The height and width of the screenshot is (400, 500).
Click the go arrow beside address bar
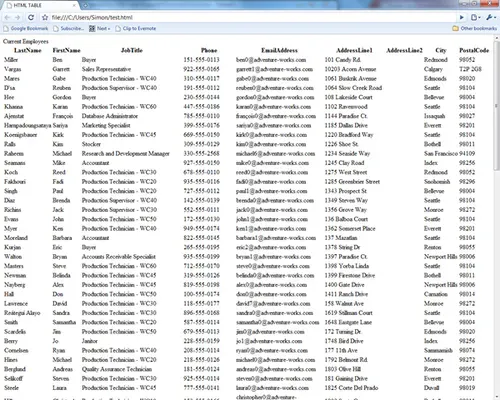coord(462,17)
